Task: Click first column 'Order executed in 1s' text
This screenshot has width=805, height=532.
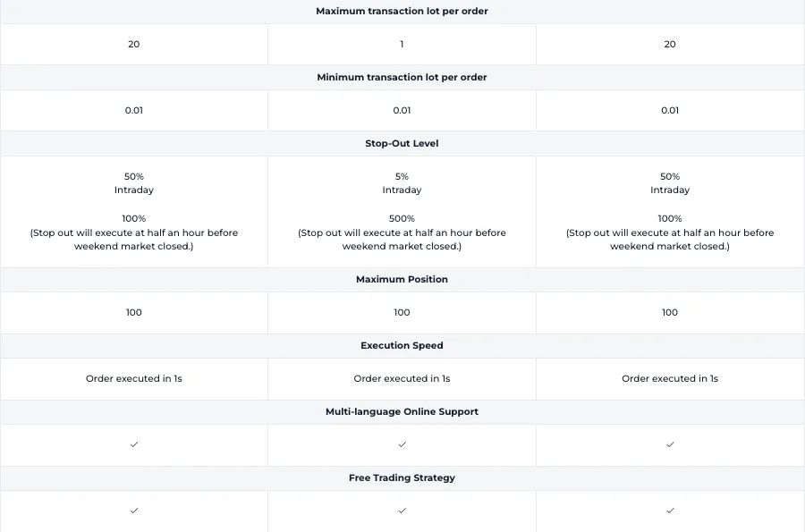Action: [134, 378]
